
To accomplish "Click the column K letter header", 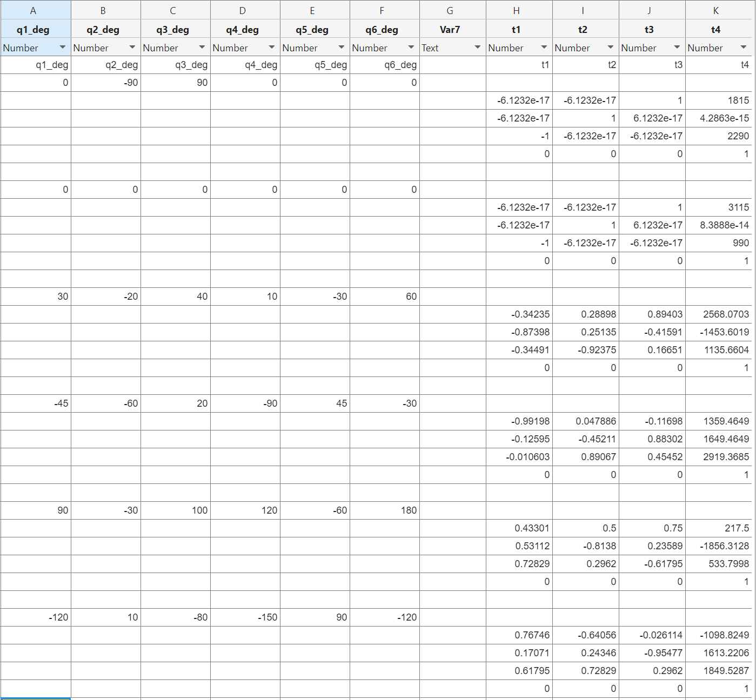I will tap(715, 10).
